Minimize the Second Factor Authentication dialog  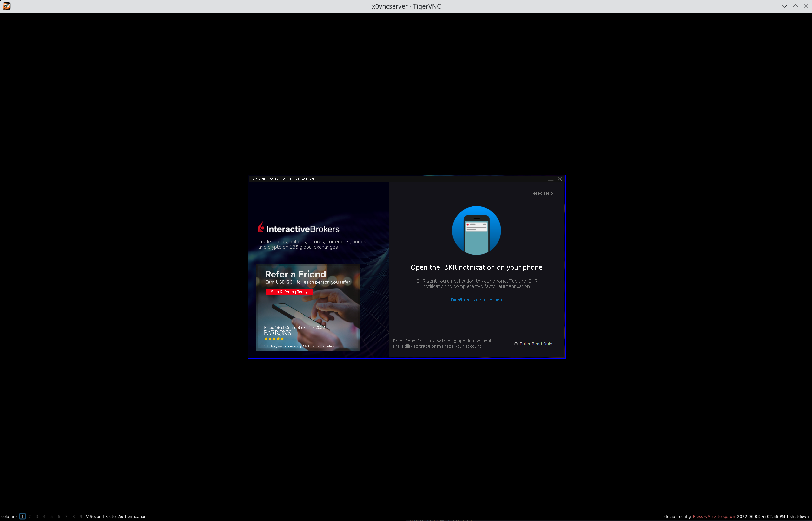(550, 179)
